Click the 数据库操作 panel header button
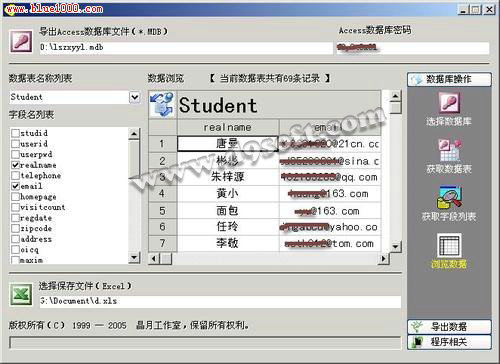 (449, 80)
